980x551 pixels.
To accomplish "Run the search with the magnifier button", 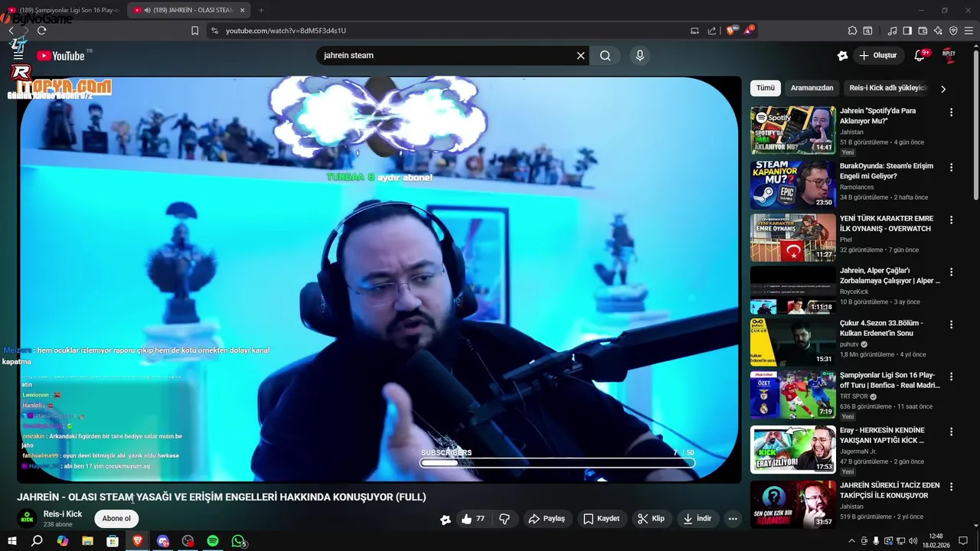I will (x=606, y=55).
